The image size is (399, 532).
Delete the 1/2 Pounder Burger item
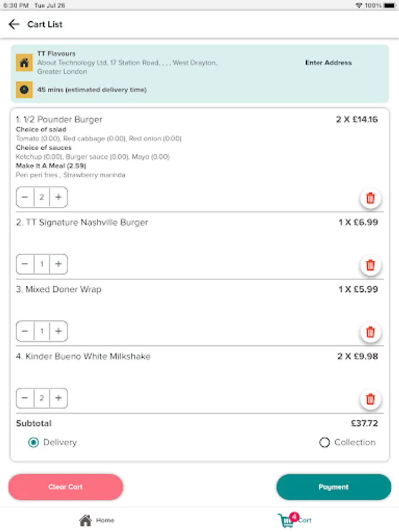[x=371, y=198]
